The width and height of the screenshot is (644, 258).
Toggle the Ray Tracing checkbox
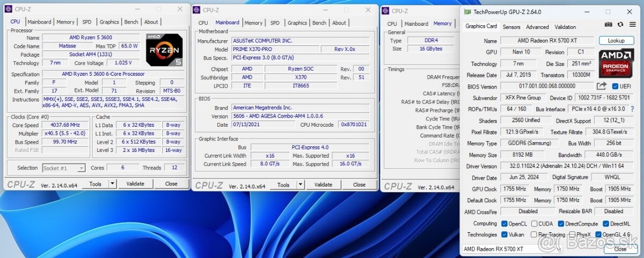coord(533,234)
